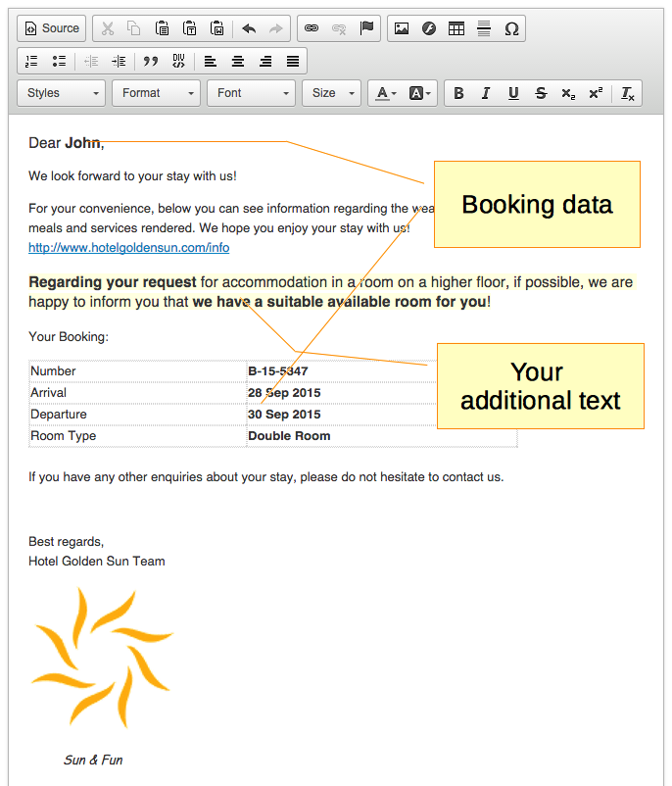Toggle Subscript formatting
This screenshot has height=786, width=672.
pos(568,93)
